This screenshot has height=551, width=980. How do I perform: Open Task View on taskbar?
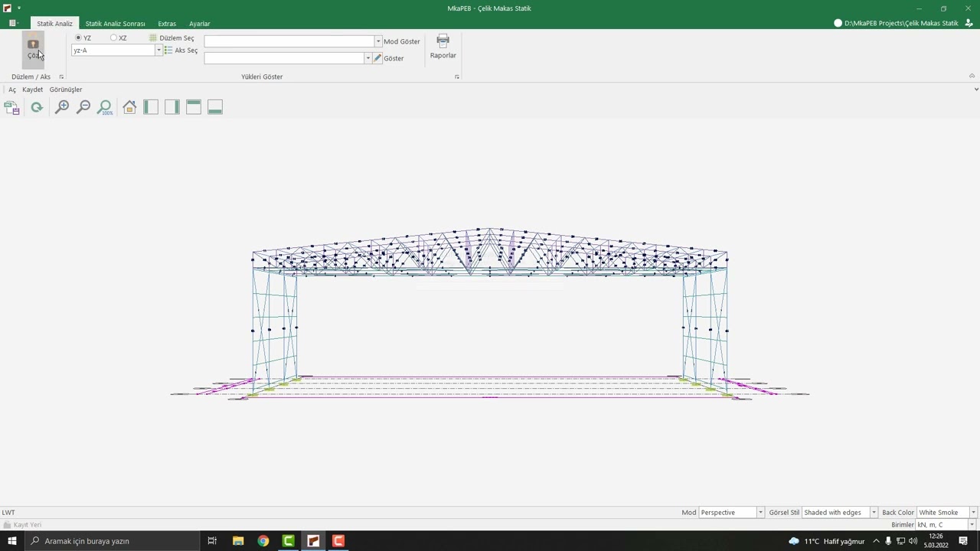coord(212,541)
